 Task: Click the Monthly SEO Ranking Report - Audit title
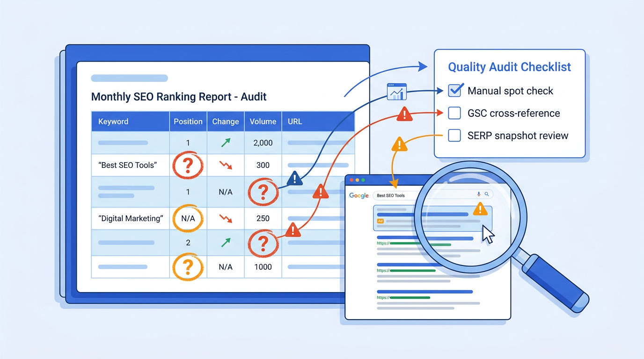[x=179, y=97]
